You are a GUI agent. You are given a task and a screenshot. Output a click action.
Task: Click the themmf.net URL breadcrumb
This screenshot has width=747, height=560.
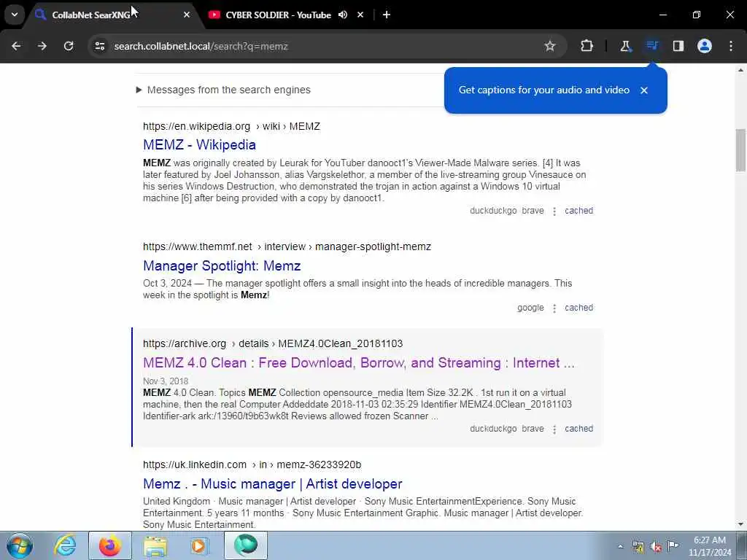(287, 246)
